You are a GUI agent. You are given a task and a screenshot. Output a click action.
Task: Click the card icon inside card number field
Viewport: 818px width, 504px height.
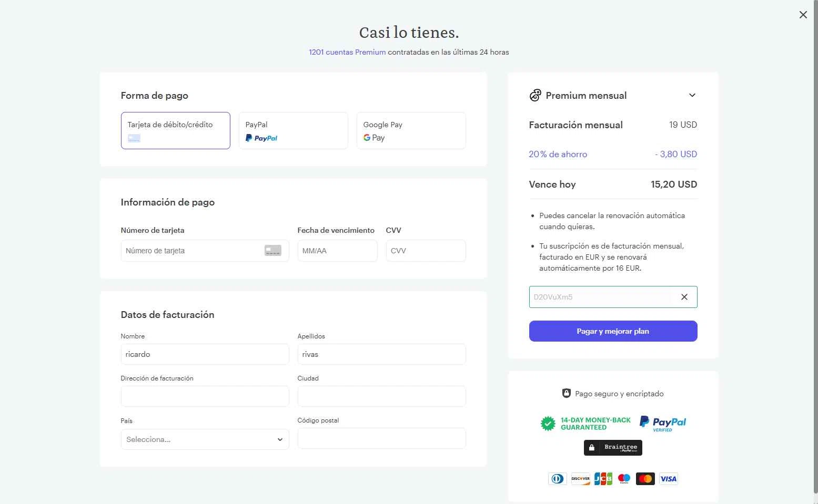[x=272, y=251]
